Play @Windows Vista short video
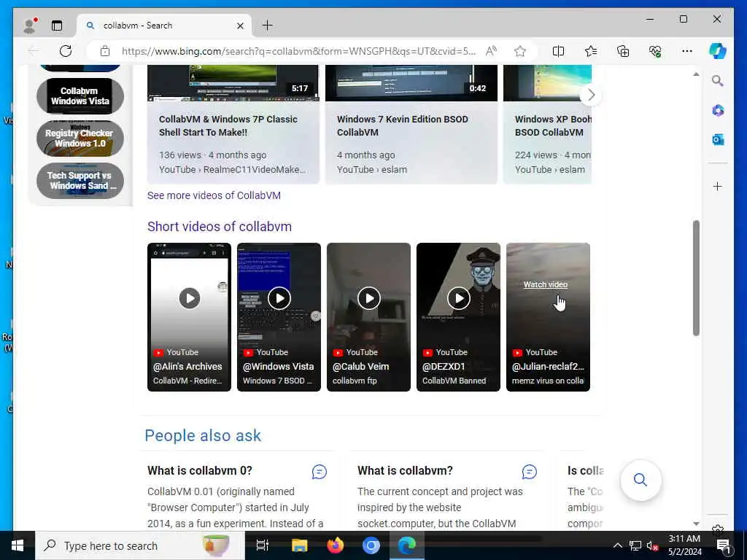This screenshot has width=747, height=560. pyautogui.click(x=279, y=317)
